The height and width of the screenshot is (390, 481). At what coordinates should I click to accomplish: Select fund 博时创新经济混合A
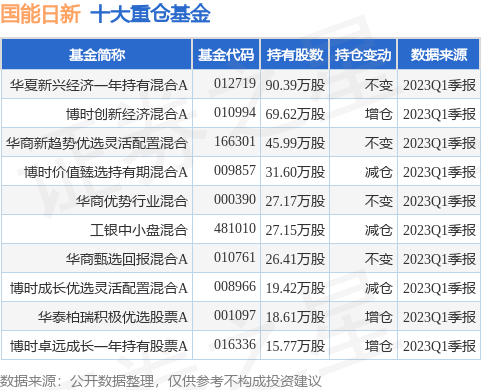coord(127,114)
